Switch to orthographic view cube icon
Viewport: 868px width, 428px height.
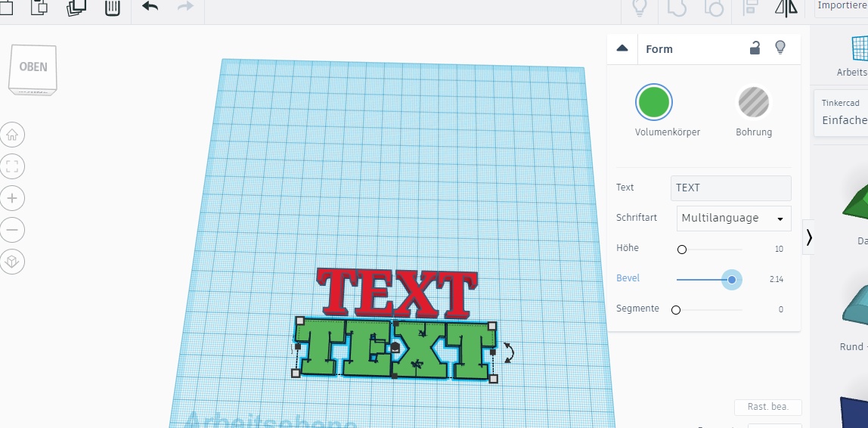click(x=12, y=262)
